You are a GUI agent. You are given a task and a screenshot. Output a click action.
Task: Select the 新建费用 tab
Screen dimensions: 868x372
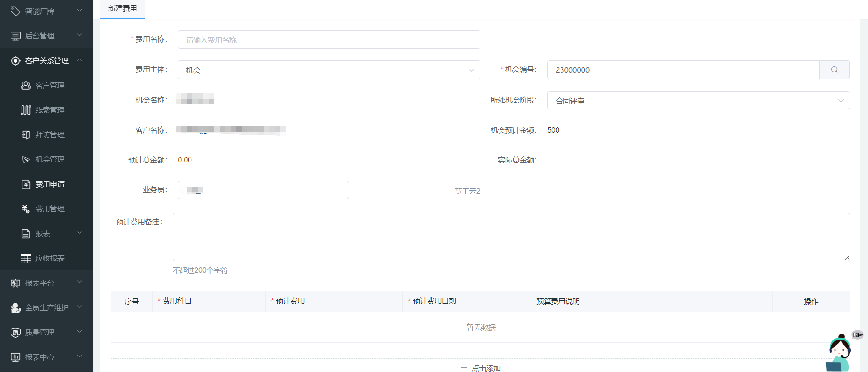(122, 9)
